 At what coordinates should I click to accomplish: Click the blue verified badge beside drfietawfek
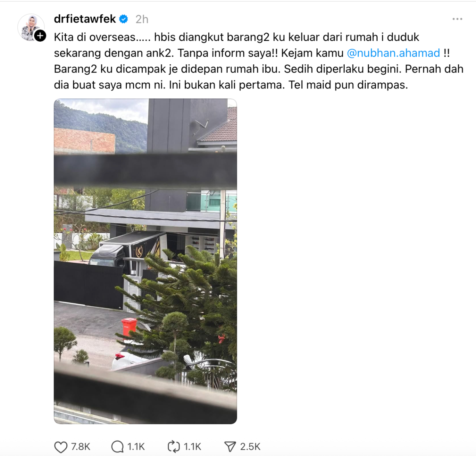coord(124,19)
